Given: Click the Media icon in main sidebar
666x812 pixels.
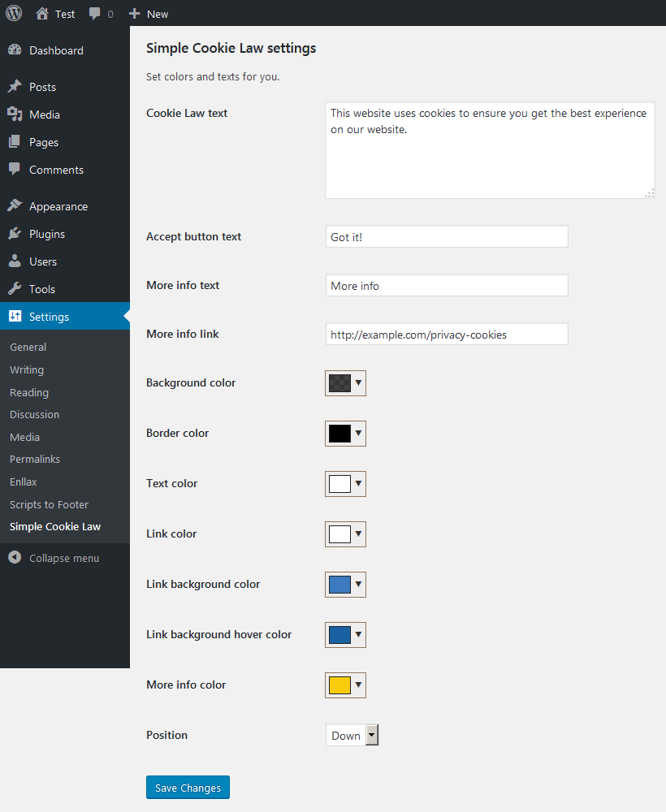Looking at the screenshot, I should (15, 114).
